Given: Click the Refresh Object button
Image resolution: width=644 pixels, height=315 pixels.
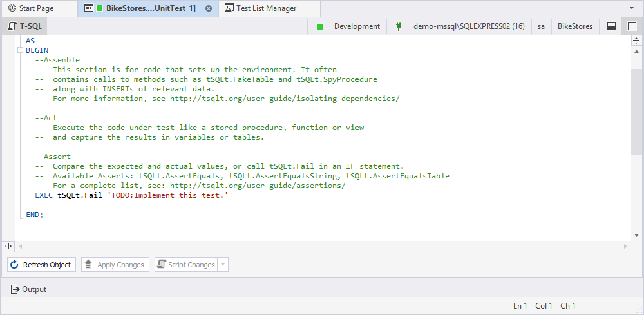Looking at the screenshot, I should pos(42,265).
